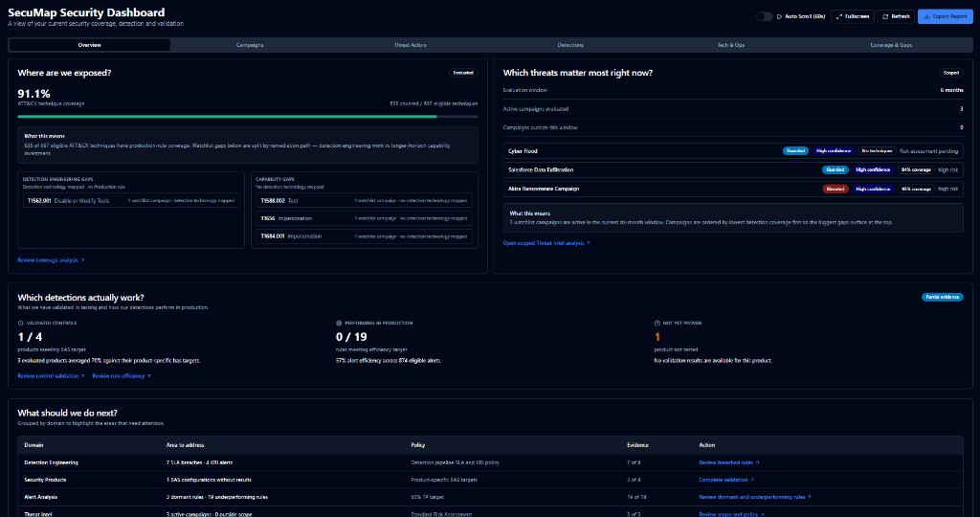Click the 1 / 4 validated controls value
Screen dimensions: 980x517
30,337
